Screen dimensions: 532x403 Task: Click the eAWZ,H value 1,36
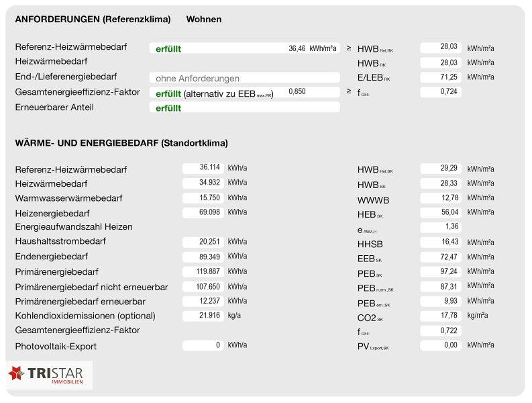(x=441, y=227)
